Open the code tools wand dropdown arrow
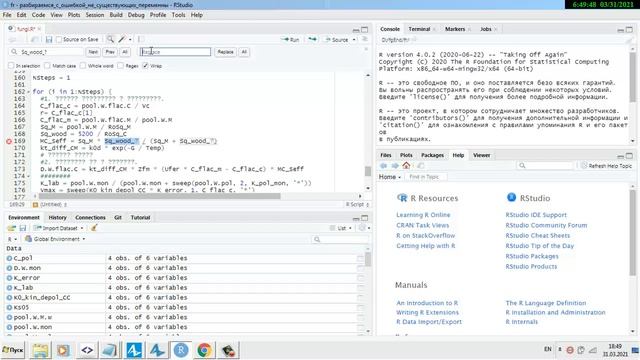Image resolution: width=640 pixels, height=360 pixels. coord(130,40)
